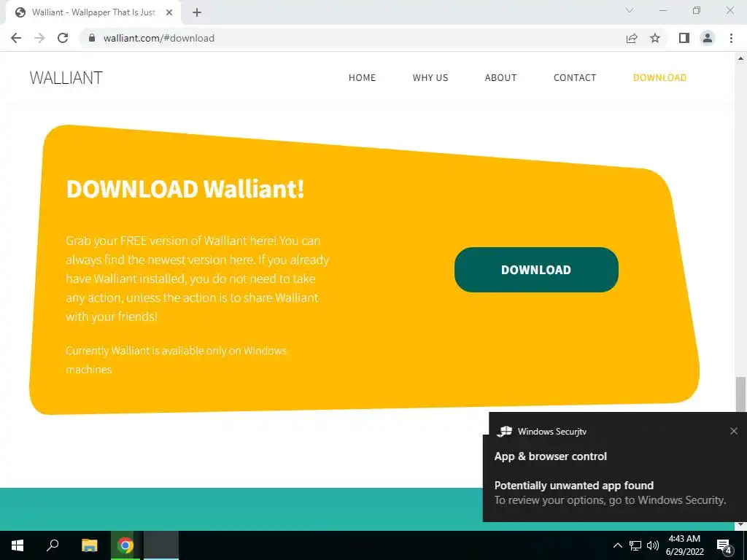
Task: Click the scrollbar down arrow
Action: (x=740, y=525)
